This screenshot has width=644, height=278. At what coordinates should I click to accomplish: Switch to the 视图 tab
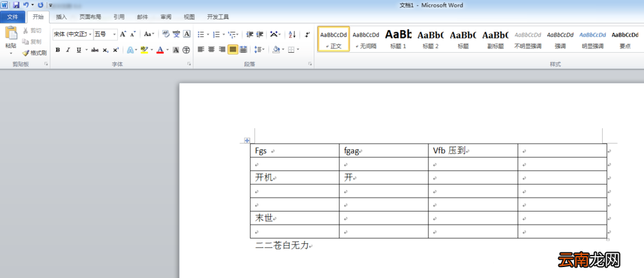click(x=189, y=17)
